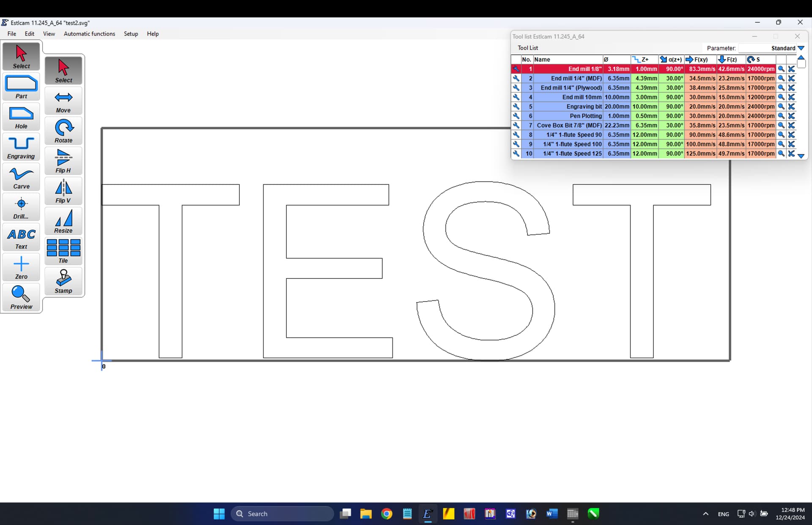This screenshot has width=812, height=525.
Task: Click the F(xy) column header
Action: pyautogui.click(x=700, y=59)
